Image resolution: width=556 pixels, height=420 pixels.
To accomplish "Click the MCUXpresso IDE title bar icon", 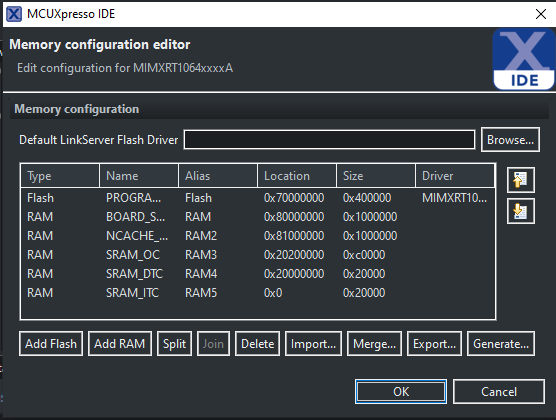I will click(x=14, y=14).
